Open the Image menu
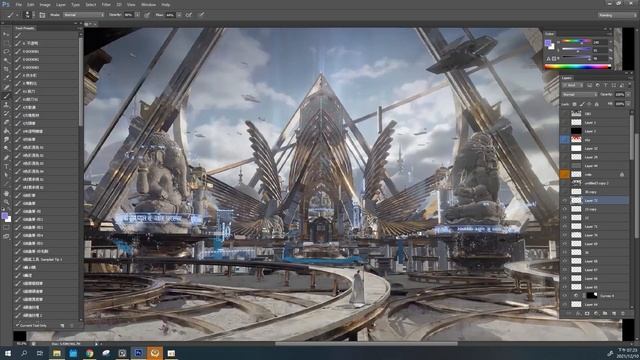The width and height of the screenshot is (640, 360). pos(45,4)
